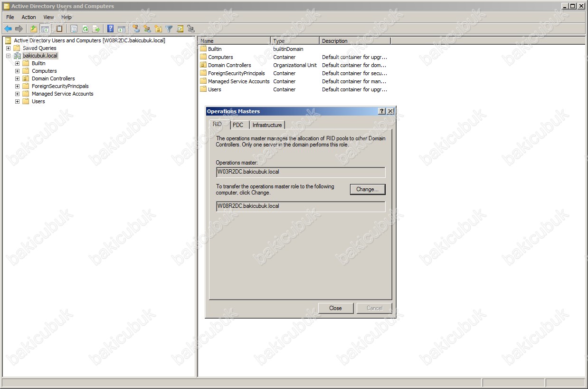
Task: Click the Close button in Operations Masters
Action: pyautogui.click(x=335, y=308)
